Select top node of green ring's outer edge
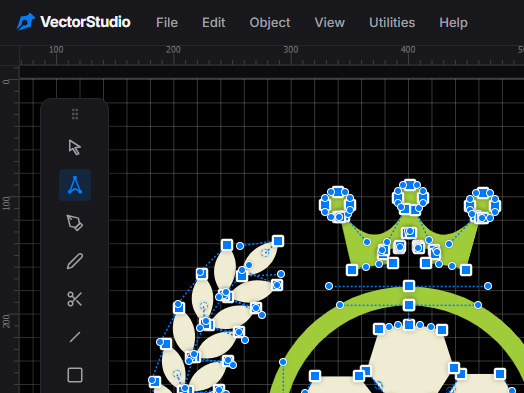The image size is (524, 393). click(409, 286)
